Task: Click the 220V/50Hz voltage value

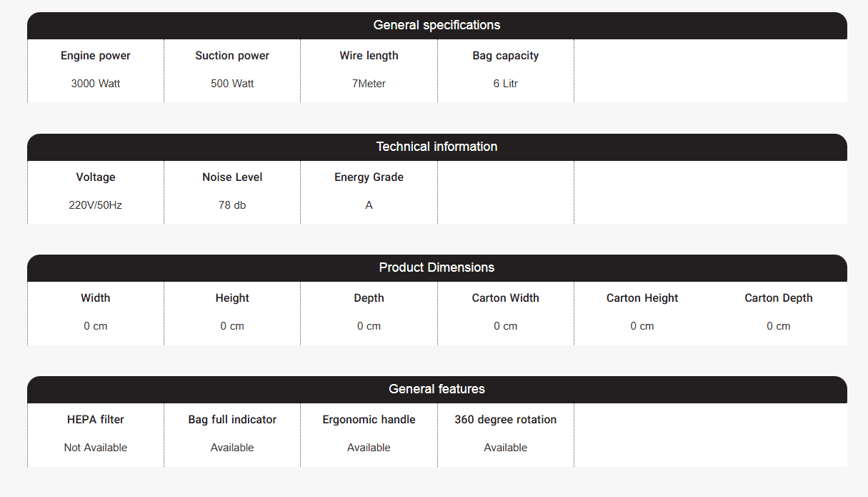Action: point(96,205)
